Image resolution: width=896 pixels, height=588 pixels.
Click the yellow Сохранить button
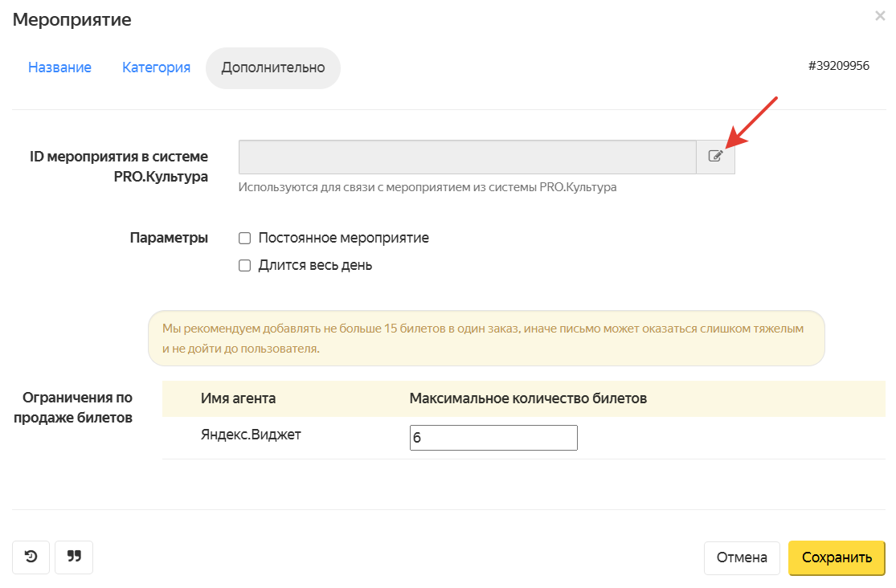pyautogui.click(x=837, y=557)
